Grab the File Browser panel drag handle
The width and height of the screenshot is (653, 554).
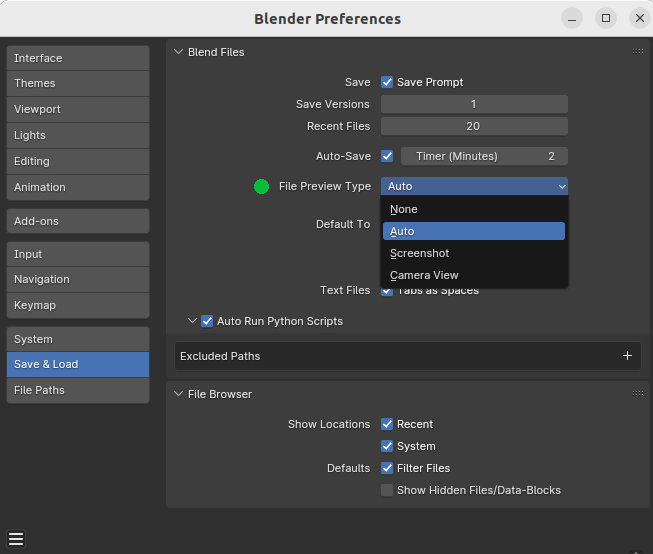638,394
